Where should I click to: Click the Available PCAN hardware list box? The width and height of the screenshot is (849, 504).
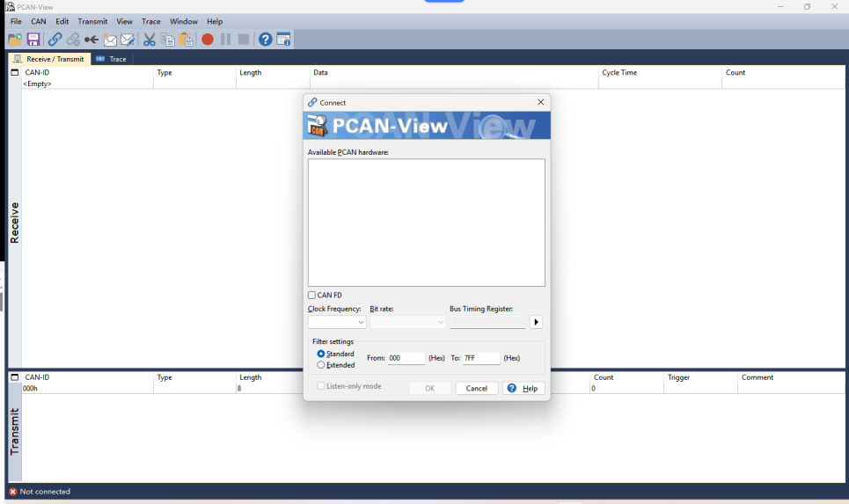427,223
